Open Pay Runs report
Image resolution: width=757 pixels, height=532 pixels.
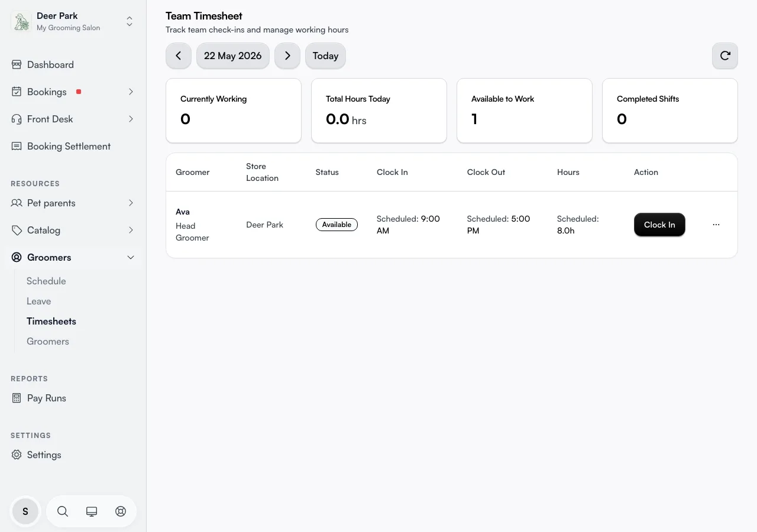click(47, 398)
